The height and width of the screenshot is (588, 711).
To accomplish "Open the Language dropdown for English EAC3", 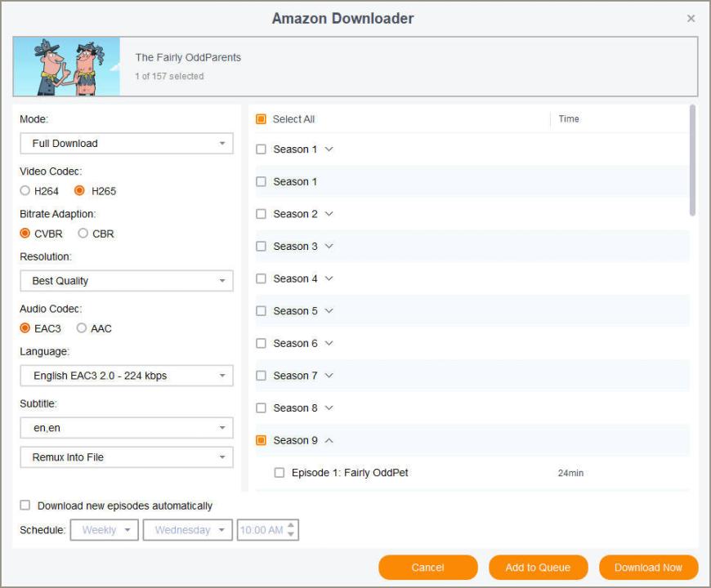I will 126,376.
